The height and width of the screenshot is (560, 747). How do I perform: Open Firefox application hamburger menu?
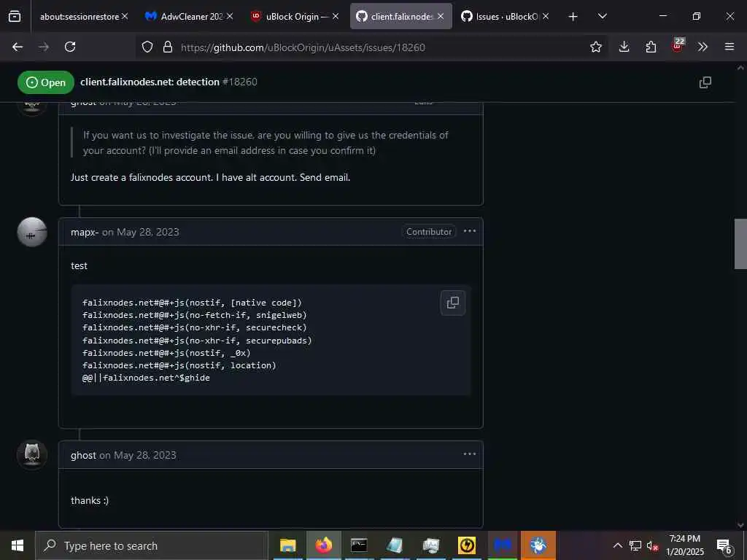[729, 47]
